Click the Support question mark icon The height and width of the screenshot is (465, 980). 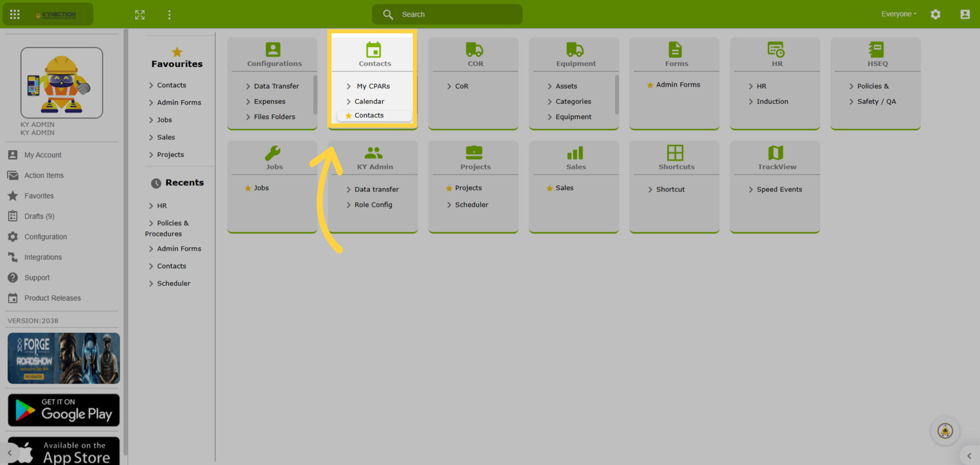13,277
